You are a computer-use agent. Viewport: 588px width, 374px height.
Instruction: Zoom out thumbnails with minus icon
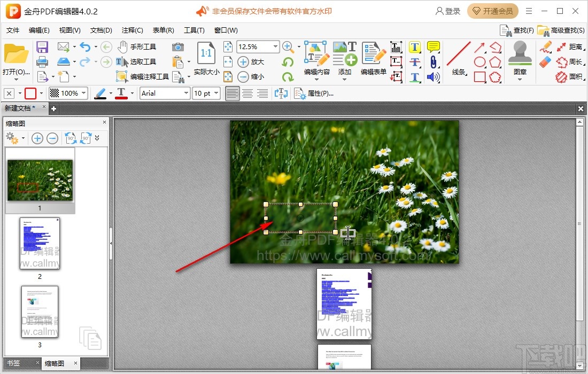pyautogui.click(x=52, y=138)
